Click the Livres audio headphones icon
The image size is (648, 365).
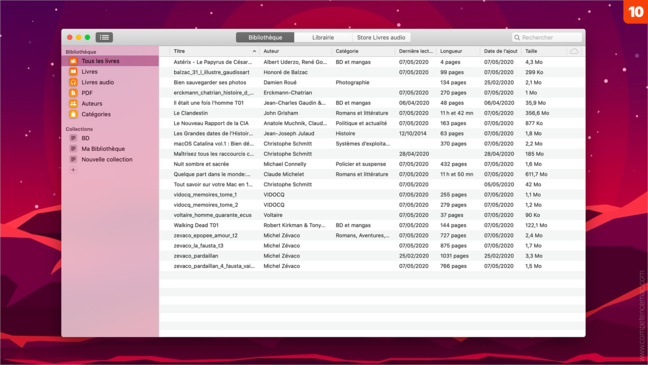coord(73,82)
